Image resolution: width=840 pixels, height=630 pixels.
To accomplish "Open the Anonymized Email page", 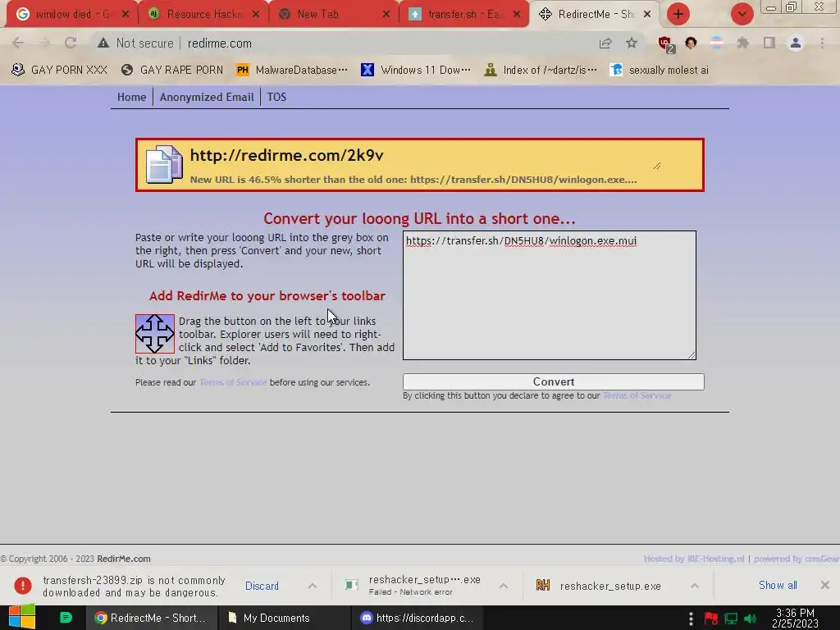I will point(207,97).
